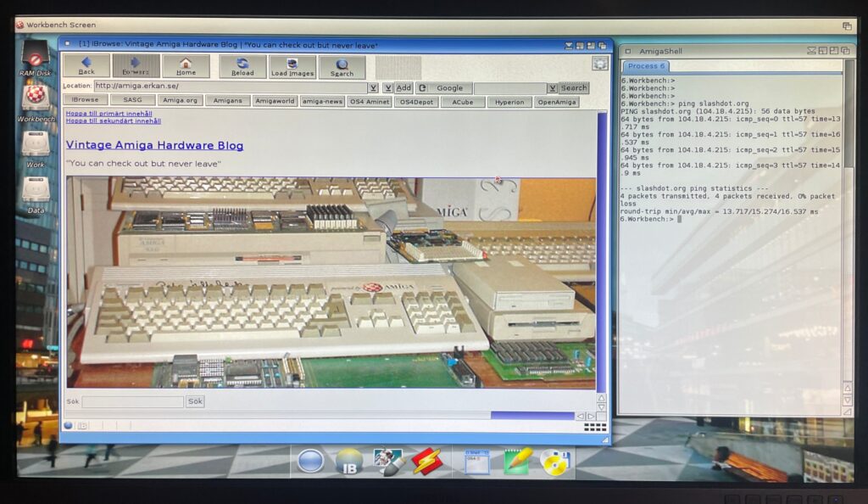This screenshot has height=504, width=868.
Task: Open the RAM Disk desktop icon
Action: (x=36, y=59)
